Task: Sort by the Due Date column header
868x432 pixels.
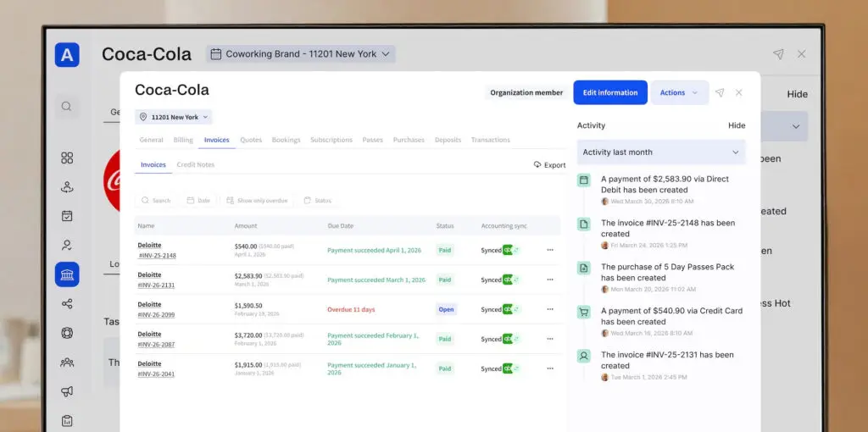Action: point(341,225)
